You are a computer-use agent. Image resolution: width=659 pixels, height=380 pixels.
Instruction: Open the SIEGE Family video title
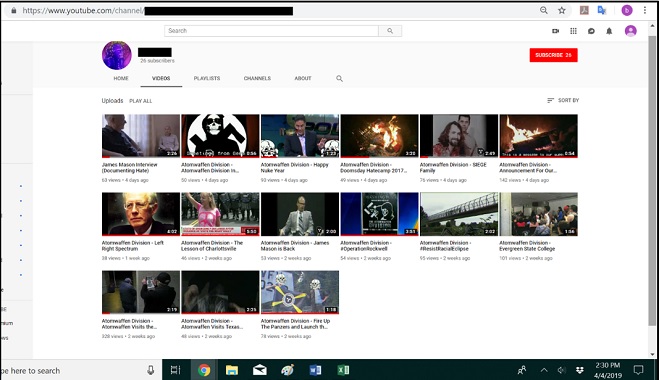click(x=453, y=168)
